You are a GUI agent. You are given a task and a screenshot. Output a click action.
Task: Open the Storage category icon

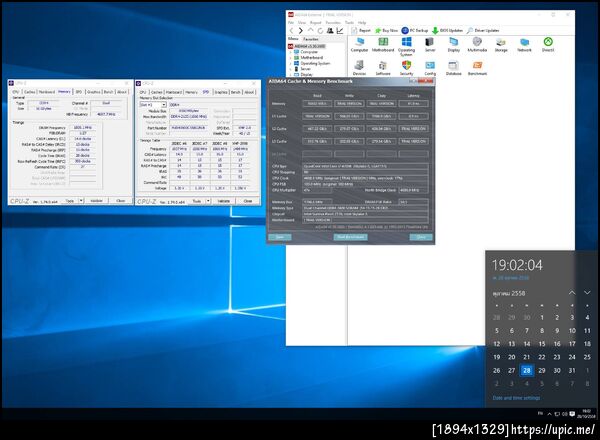pos(501,44)
